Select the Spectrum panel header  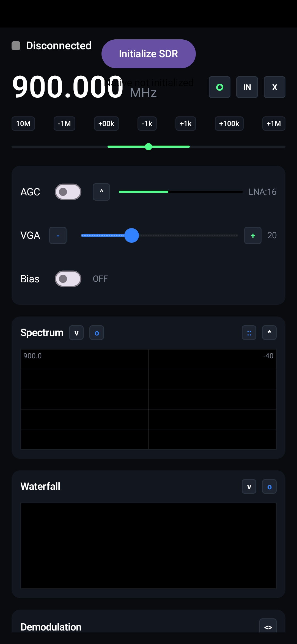click(42, 332)
